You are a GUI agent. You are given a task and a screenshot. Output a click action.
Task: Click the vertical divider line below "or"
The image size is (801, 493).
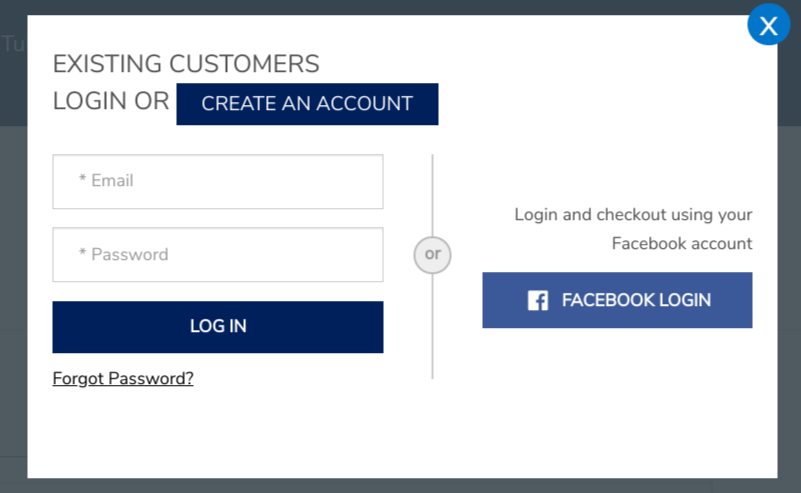pyautogui.click(x=432, y=326)
